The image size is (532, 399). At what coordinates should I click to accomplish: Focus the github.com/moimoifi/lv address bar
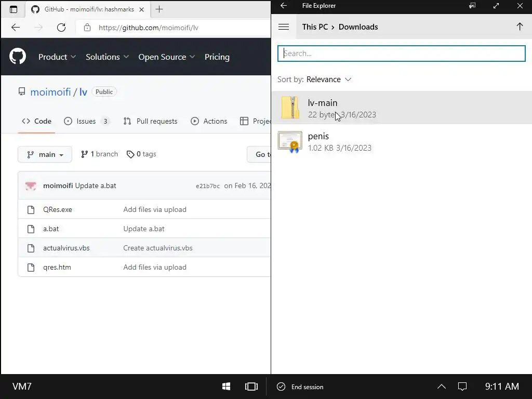(173, 28)
